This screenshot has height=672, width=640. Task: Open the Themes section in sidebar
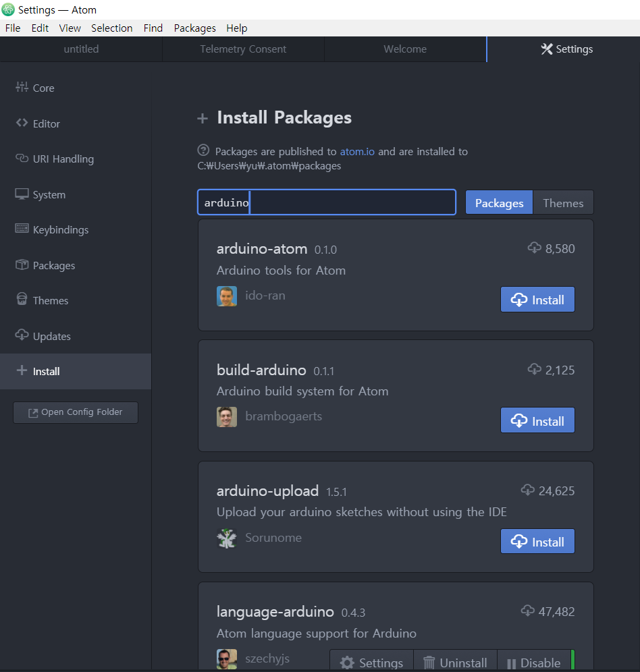pos(76,300)
